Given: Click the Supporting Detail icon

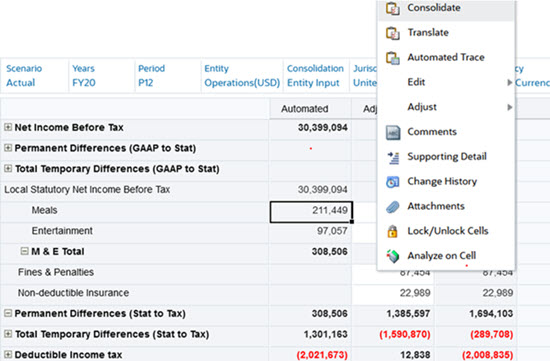Looking at the screenshot, I should point(393,158).
